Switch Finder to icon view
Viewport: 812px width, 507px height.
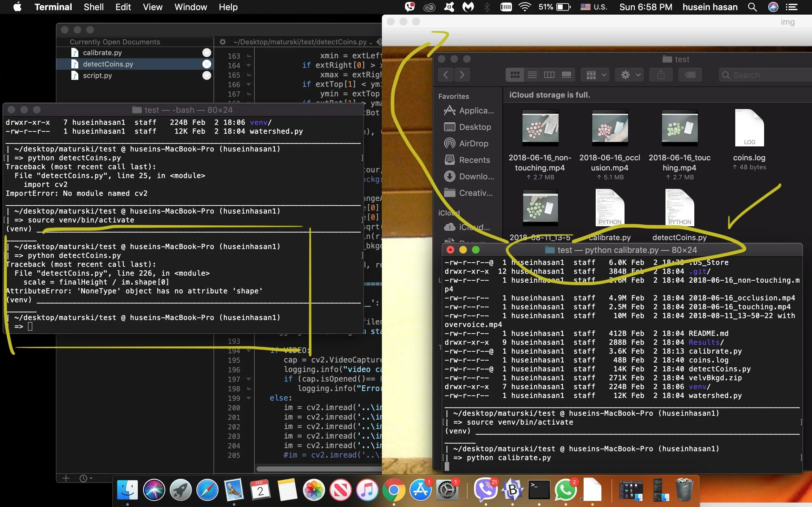tap(515, 75)
